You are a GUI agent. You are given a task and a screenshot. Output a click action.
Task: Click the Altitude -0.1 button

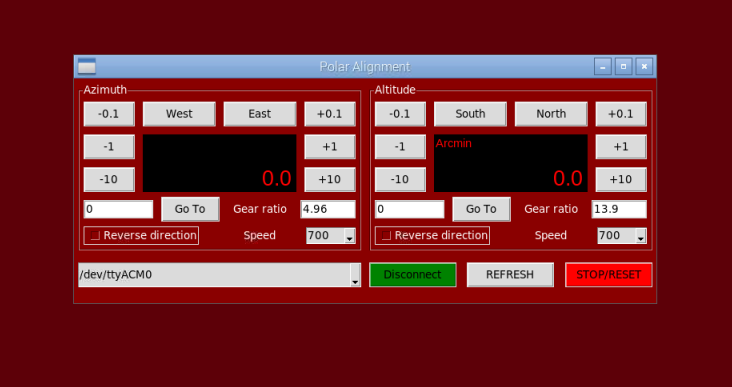tap(400, 114)
